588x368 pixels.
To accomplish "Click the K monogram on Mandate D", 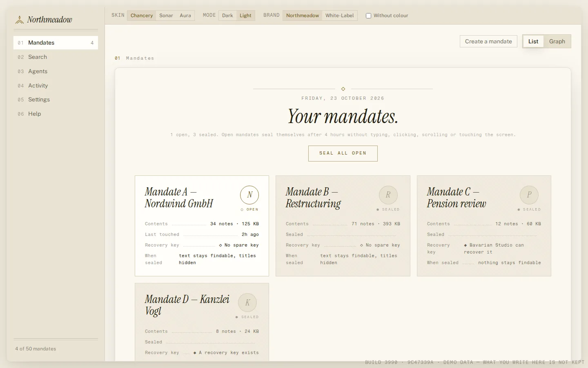I will coord(247,303).
